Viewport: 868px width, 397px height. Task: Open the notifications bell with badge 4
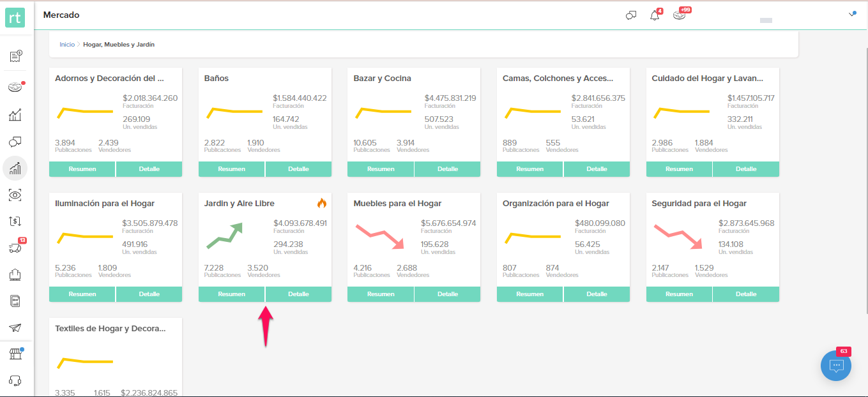point(655,15)
